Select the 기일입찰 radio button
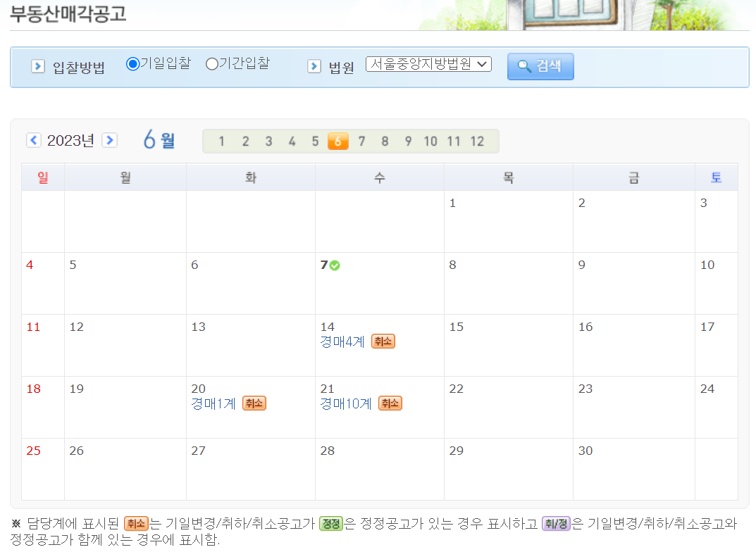The image size is (756, 552). pyautogui.click(x=132, y=63)
